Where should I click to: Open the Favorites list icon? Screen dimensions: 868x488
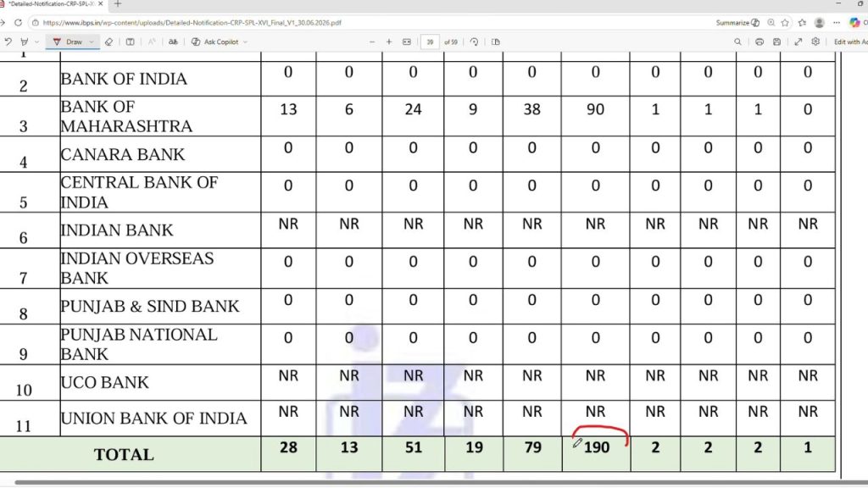pyautogui.click(x=802, y=23)
